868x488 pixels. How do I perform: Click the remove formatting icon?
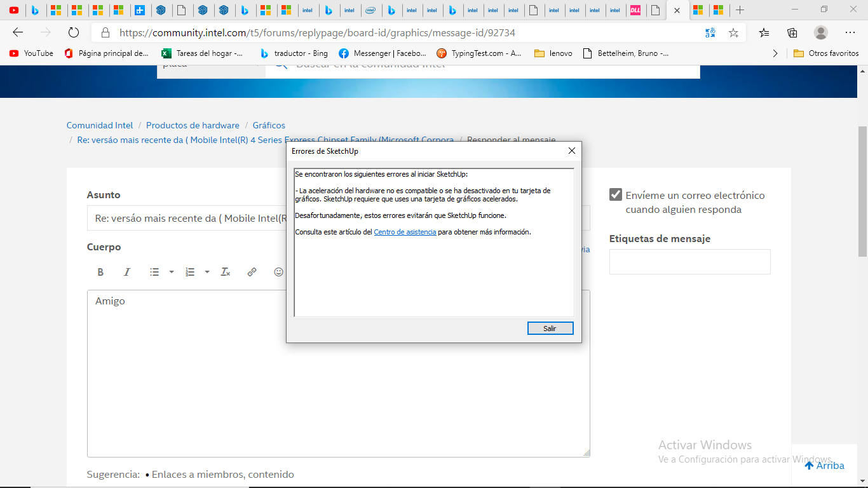point(226,272)
